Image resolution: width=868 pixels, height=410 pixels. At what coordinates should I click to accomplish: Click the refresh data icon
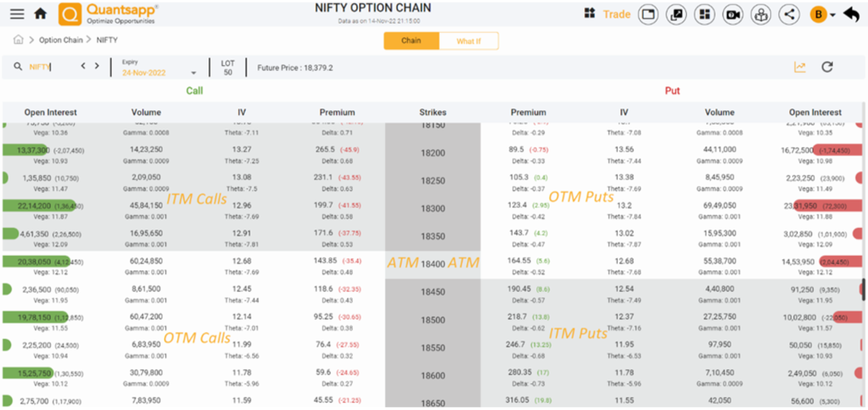pos(827,67)
